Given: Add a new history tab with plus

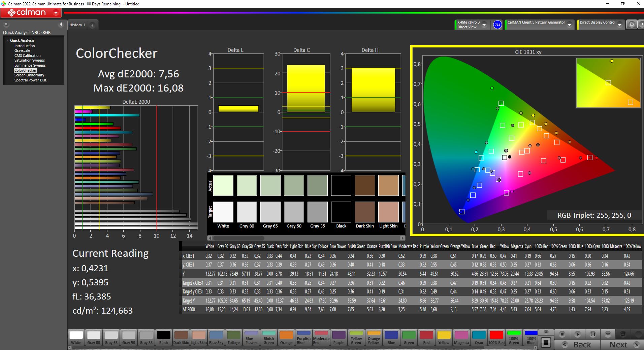Looking at the screenshot, I should 92,25.
